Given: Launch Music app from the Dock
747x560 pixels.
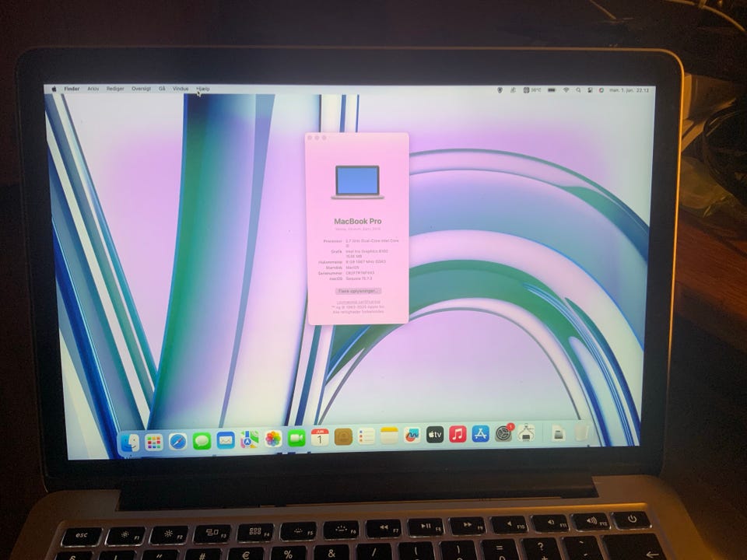Looking at the screenshot, I should (x=458, y=434).
